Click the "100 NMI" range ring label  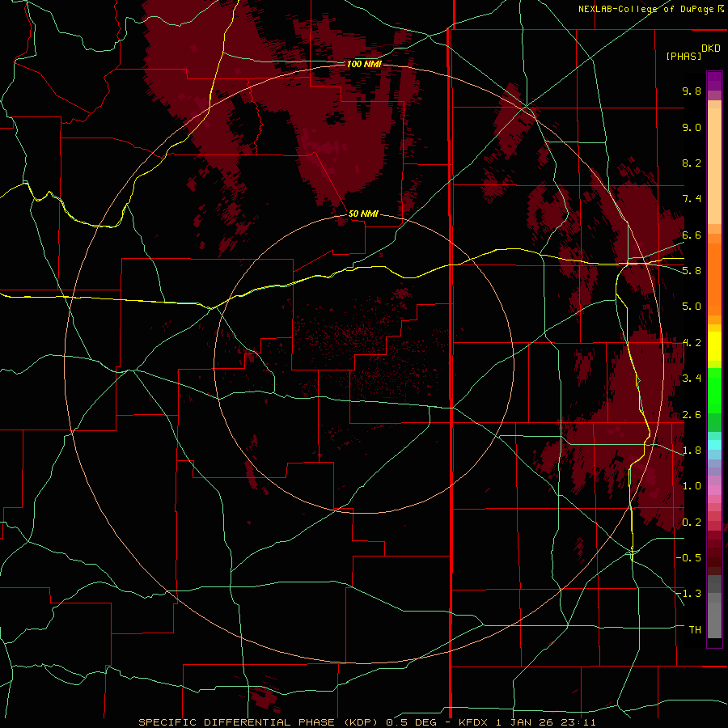(364, 64)
